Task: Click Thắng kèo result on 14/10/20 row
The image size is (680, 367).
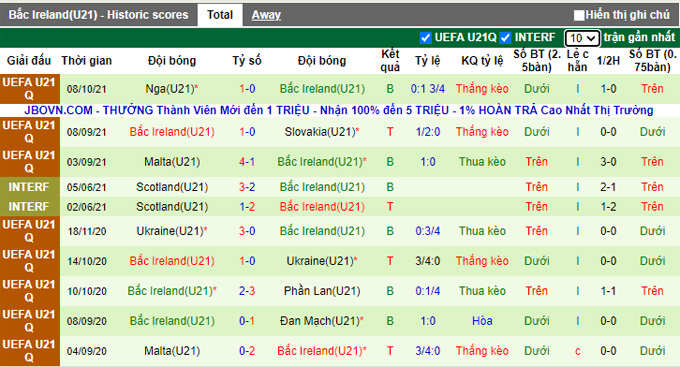Action: (x=482, y=261)
